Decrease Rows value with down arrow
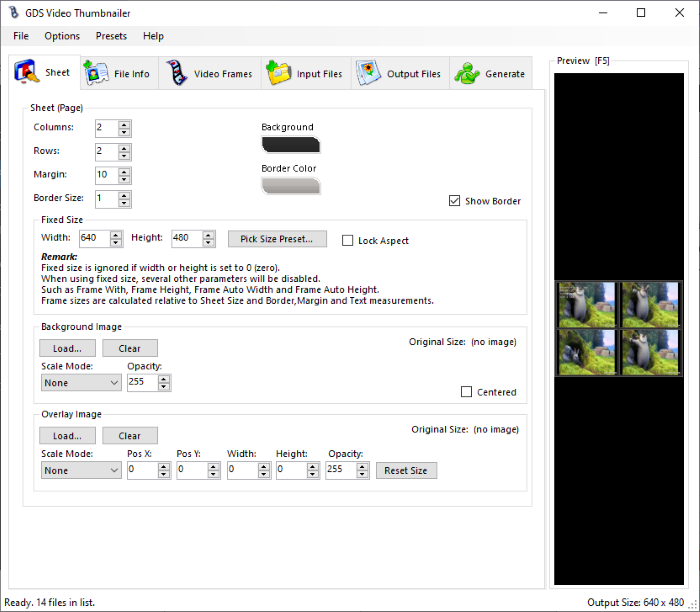Screen dimensions: 700x612 125,156
